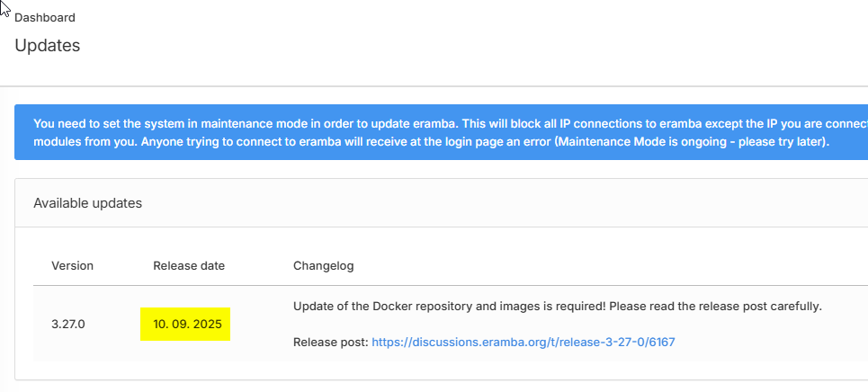This screenshot has height=392, width=868.
Task: Click the Dashboard breadcrumb link
Action: pos(45,18)
